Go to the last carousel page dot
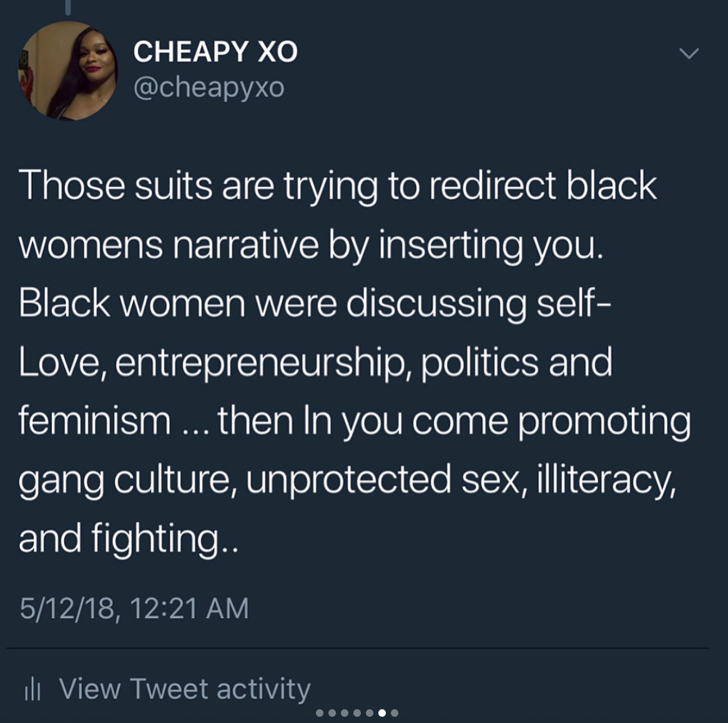This screenshot has width=728, height=723. click(395, 713)
